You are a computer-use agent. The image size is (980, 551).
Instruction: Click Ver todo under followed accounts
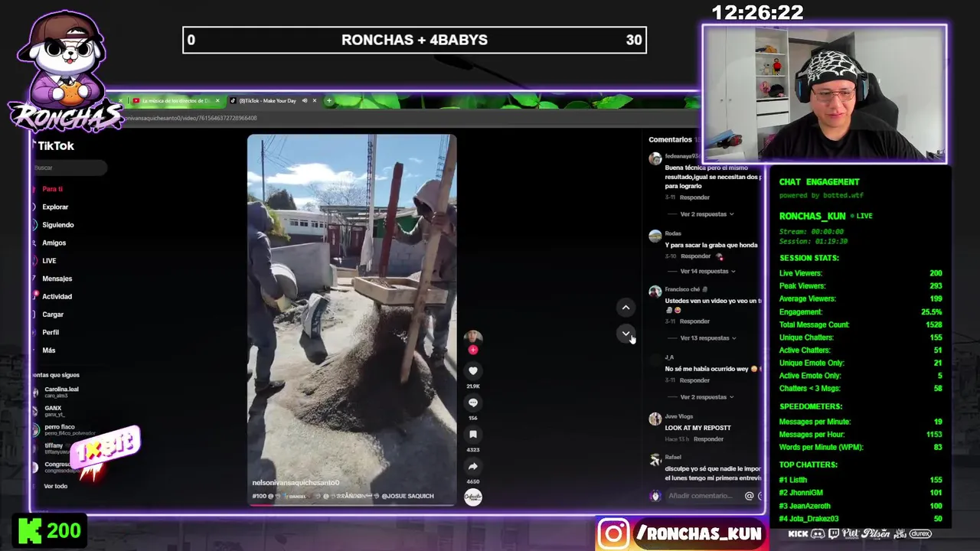pos(55,486)
